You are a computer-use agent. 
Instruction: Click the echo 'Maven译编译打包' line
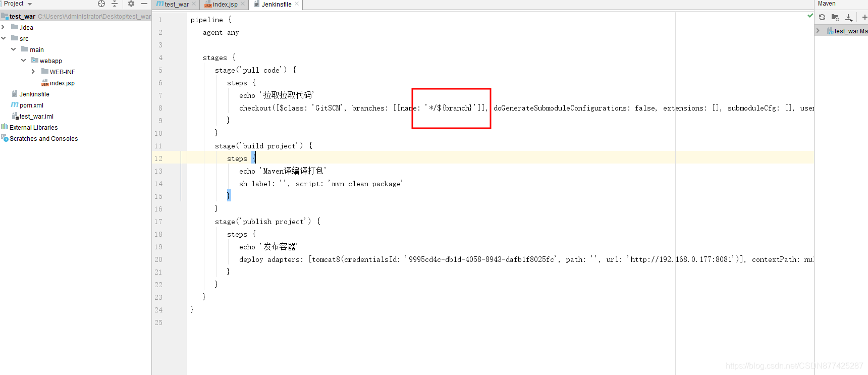click(283, 171)
